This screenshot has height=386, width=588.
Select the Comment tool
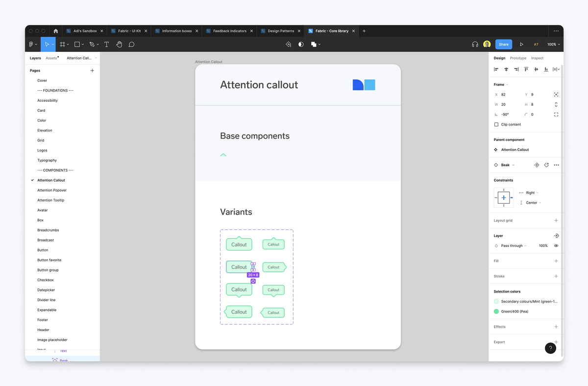(131, 44)
